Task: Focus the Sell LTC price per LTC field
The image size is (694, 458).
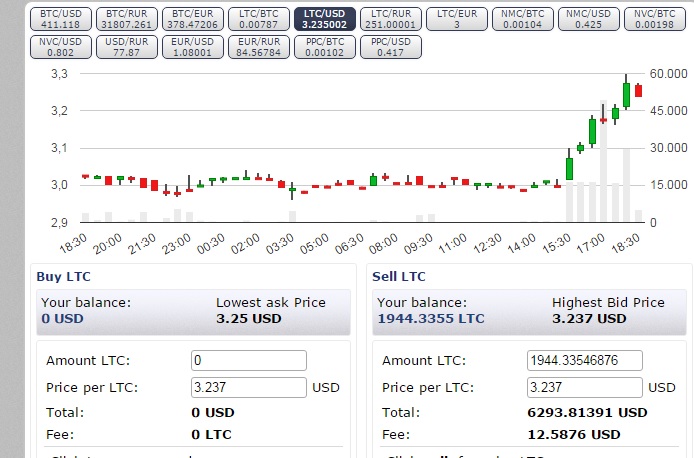Action: pos(584,387)
